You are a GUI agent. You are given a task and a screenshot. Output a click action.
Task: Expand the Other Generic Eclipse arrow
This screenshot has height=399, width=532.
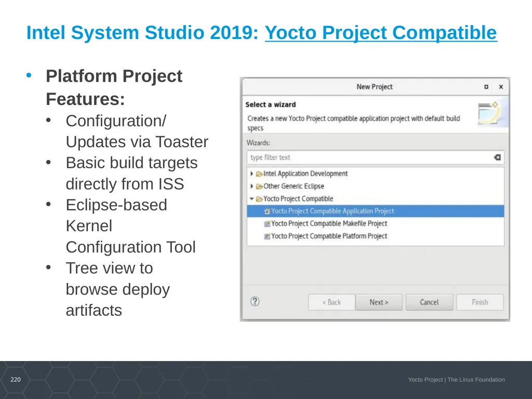(251, 186)
